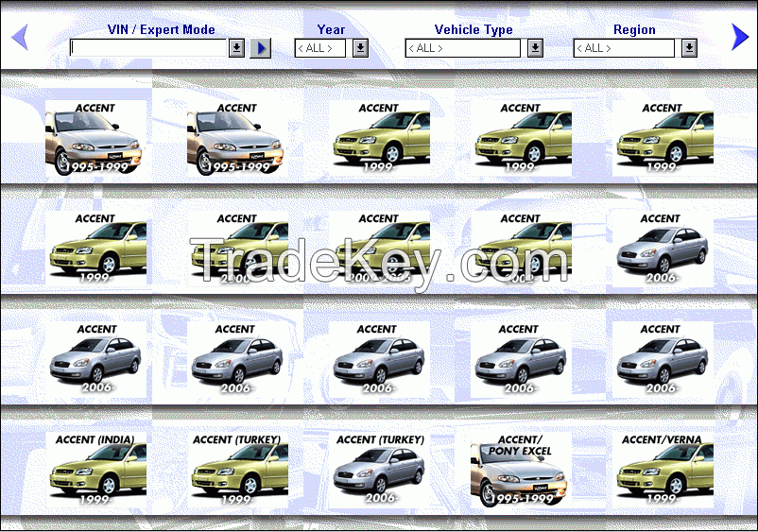Screen dimensions: 758x532
Task: Click the VIN / Expert Mode input field
Action: (148, 48)
